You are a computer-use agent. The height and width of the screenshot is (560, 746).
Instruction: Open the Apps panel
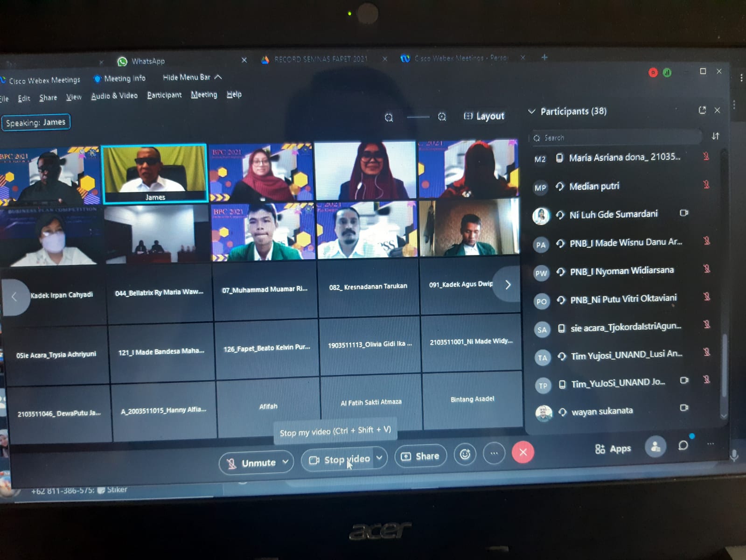(x=613, y=449)
